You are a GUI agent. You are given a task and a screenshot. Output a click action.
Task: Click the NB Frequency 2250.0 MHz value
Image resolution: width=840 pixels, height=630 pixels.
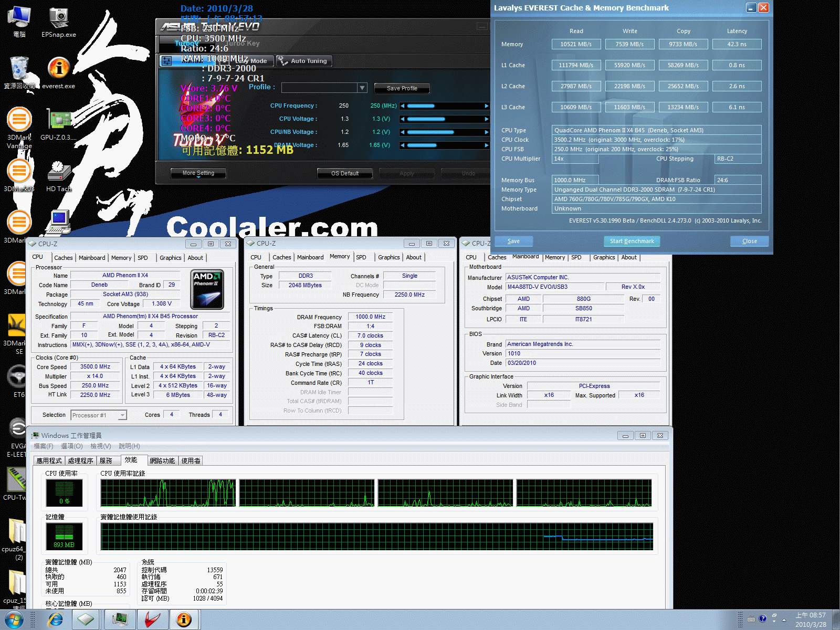pos(409,295)
